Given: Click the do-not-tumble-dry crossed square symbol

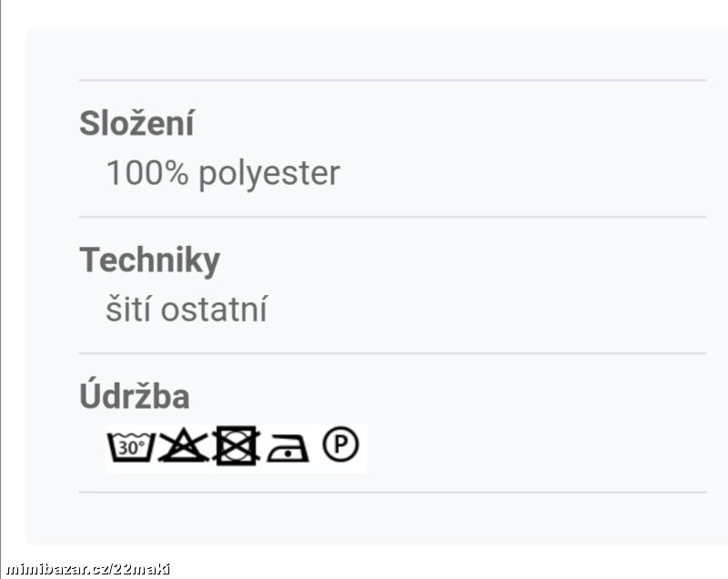Looking at the screenshot, I should pyautogui.click(x=237, y=445).
